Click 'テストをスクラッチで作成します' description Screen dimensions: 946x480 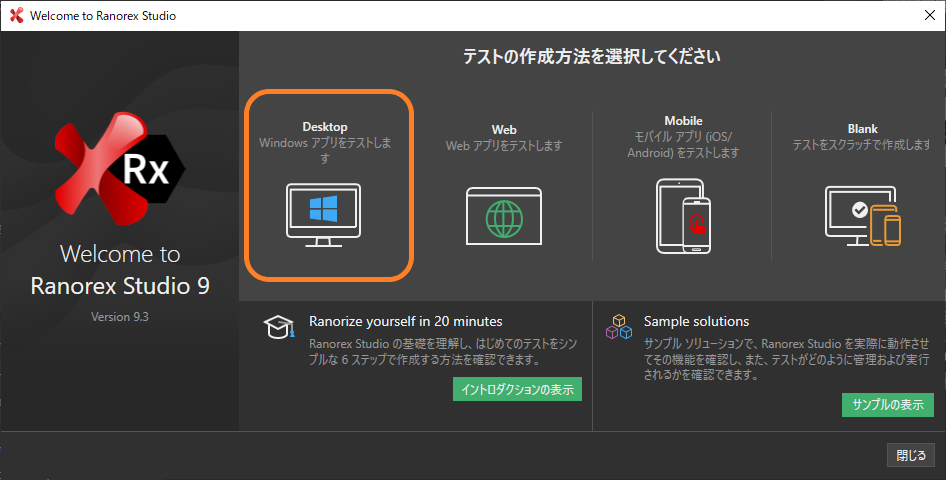coord(862,145)
